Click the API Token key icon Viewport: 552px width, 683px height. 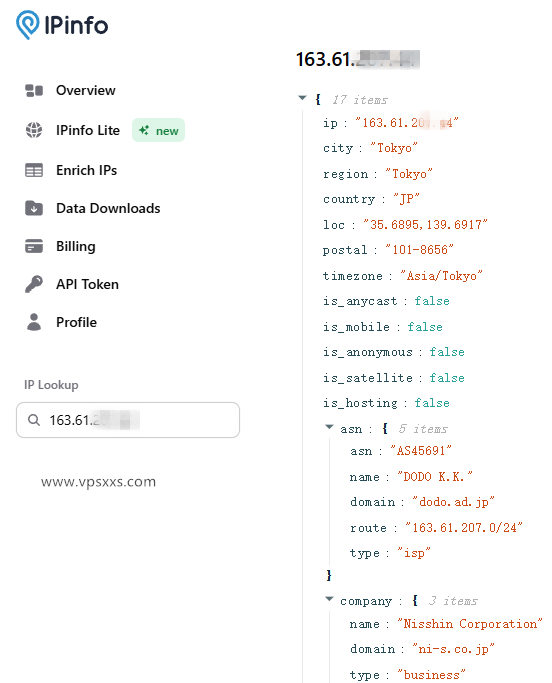(34, 284)
